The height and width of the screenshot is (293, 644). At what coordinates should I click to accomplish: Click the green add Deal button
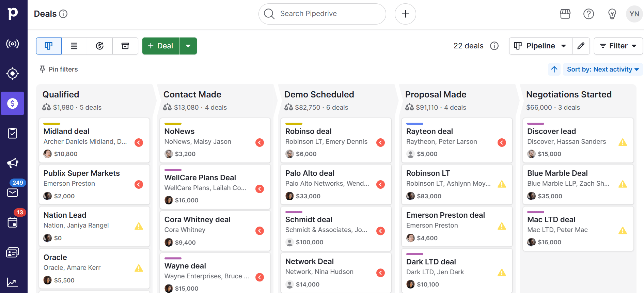(161, 46)
